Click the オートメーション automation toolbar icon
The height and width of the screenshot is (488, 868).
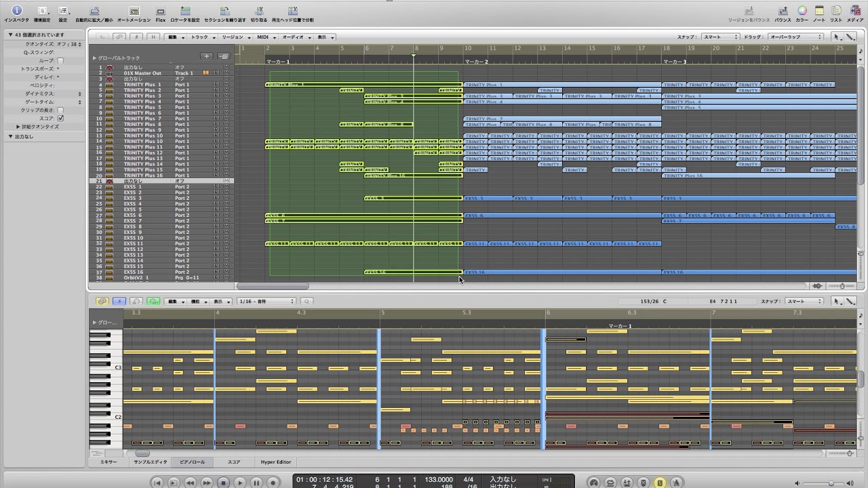point(134,11)
